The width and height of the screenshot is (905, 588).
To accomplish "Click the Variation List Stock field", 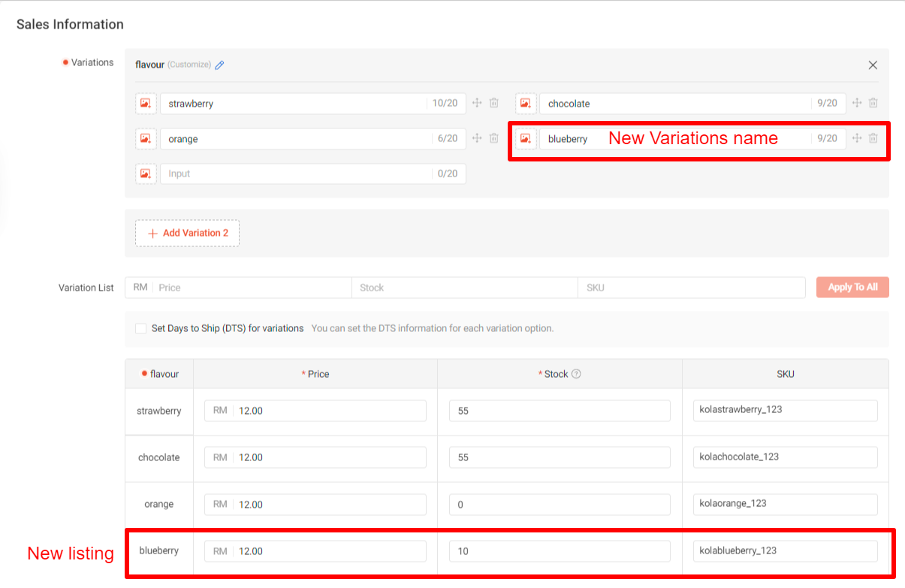I will (x=465, y=288).
